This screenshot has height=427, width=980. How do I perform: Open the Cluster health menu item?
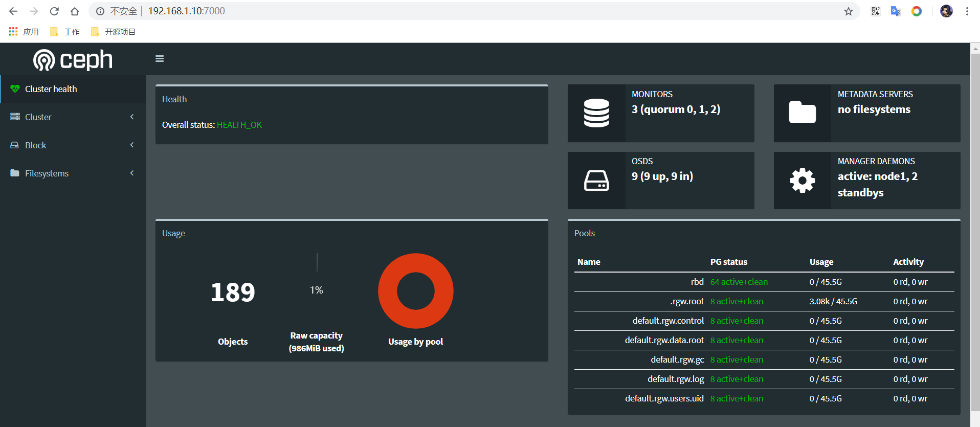51,89
